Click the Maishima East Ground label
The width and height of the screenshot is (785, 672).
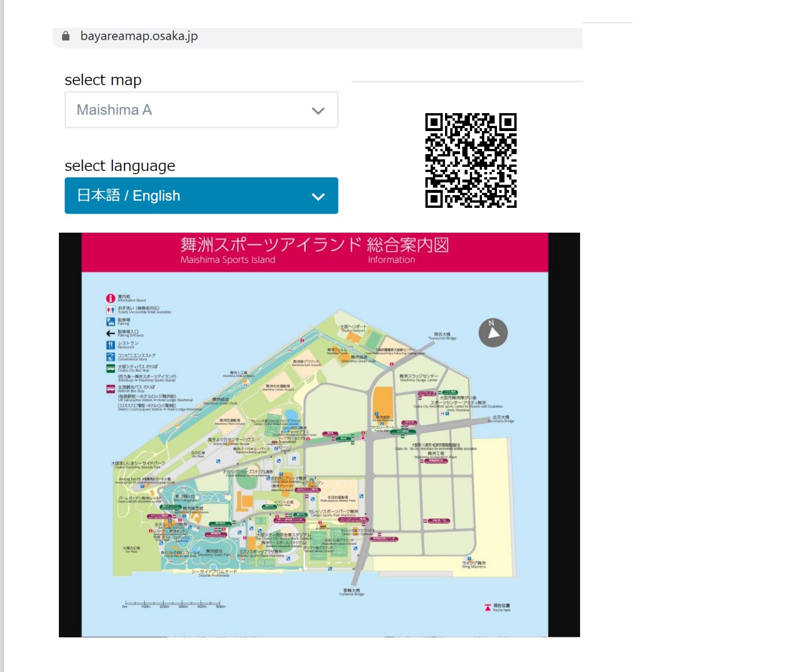coord(306,363)
